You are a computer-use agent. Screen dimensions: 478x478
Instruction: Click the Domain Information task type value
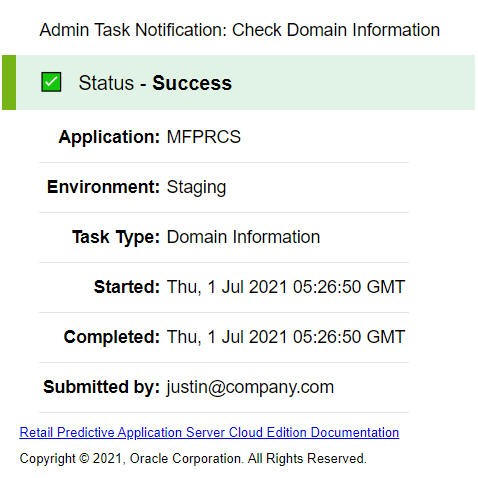(x=243, y=237)
